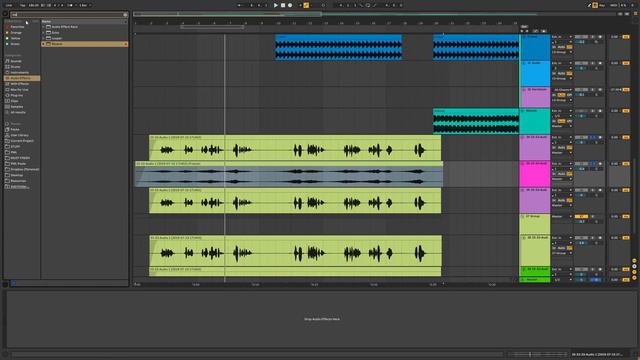Select the Instruments category

tap(19, 72)
